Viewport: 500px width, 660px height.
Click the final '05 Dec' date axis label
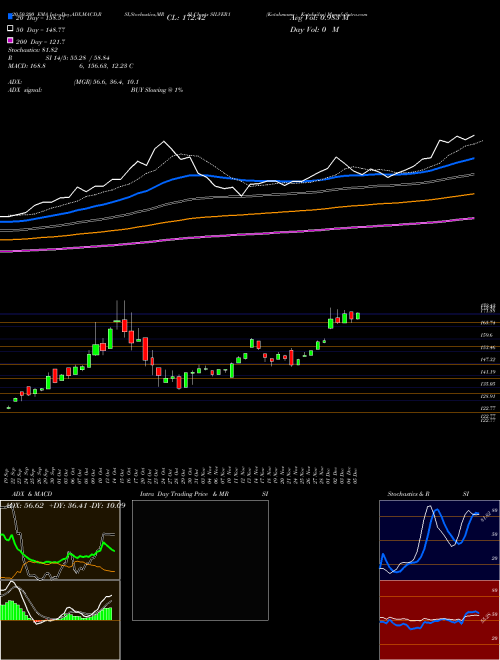(356, 475)
